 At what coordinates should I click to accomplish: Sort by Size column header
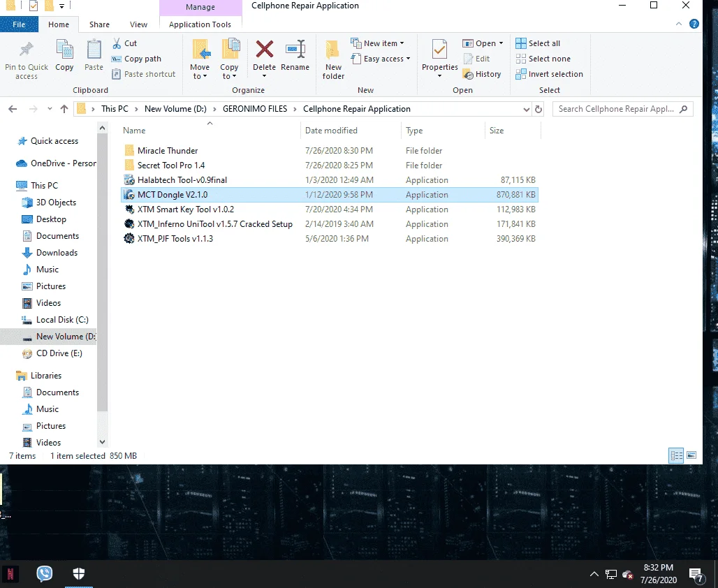[x=497, y=131]
